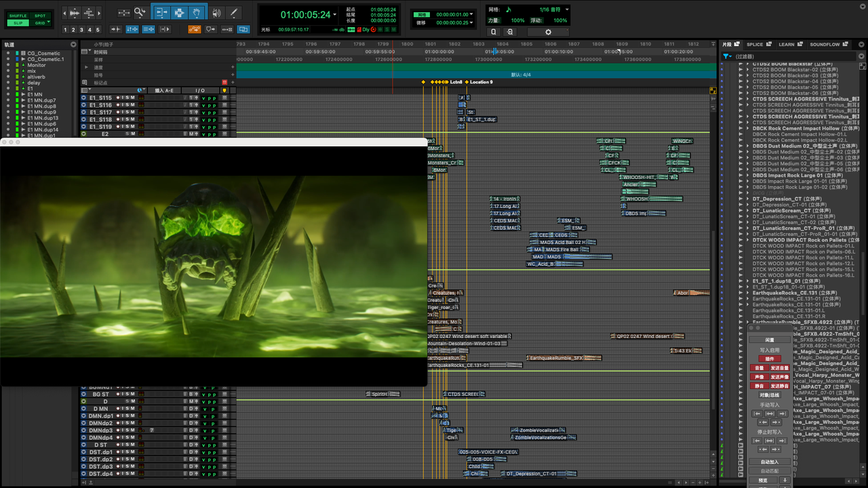Viewport: 868px width, 488px height.
Task: Recall zoom preset 3
Action: click(81, 30)
